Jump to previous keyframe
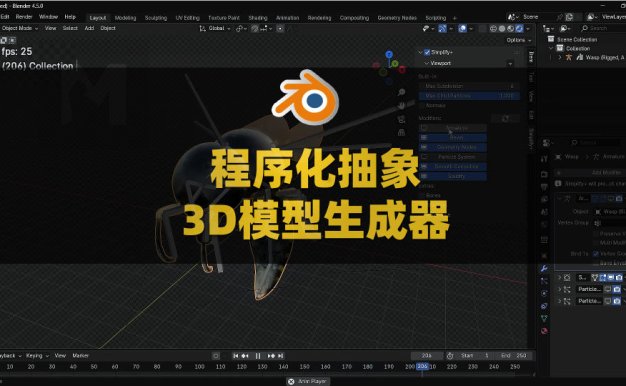Screen dimensions: 626x386 (245, 356)
